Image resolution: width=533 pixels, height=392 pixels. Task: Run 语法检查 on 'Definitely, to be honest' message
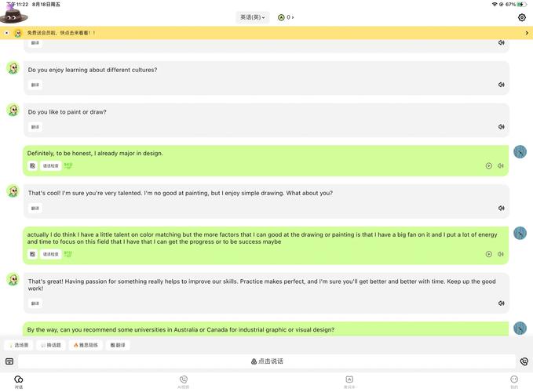(50, 166)
